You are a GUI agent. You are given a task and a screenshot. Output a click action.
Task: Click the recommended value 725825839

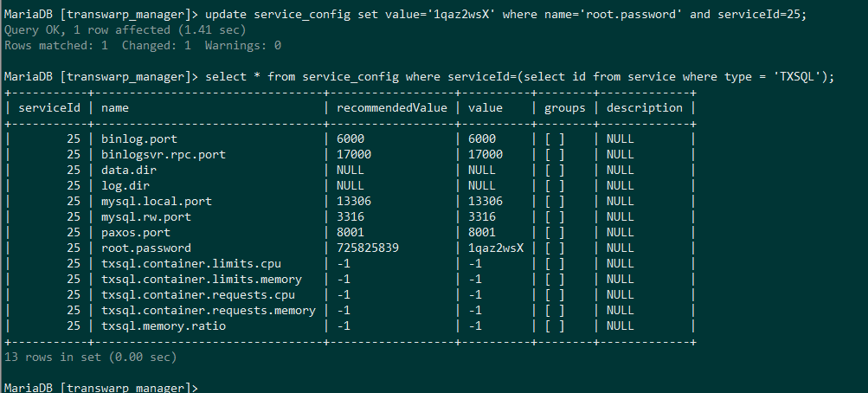[368, 248]
